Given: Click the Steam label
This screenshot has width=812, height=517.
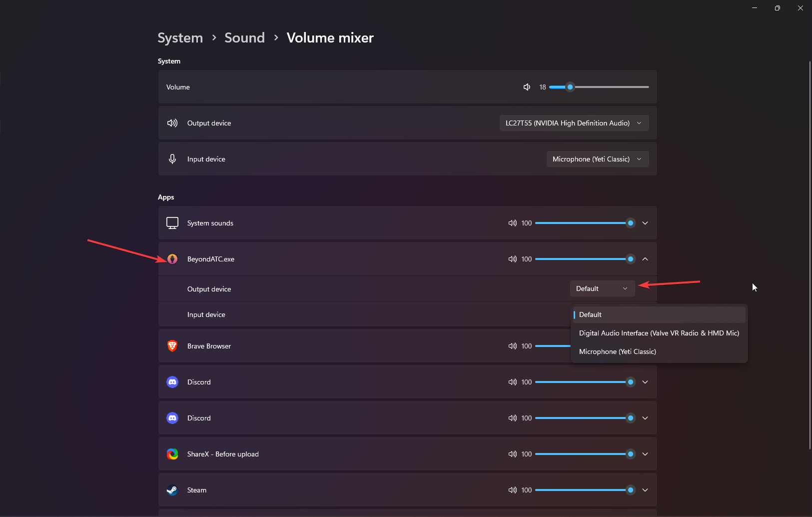Looking at the screenshot, I should pos(197,490).
